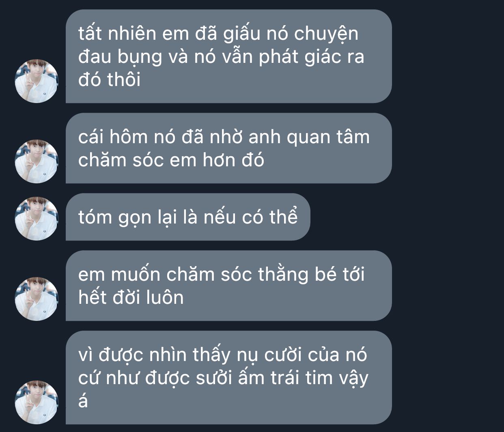Click the line 'chăm sóc em hơn đó'
Screen dimensions: 504x432
coord(171,160)
